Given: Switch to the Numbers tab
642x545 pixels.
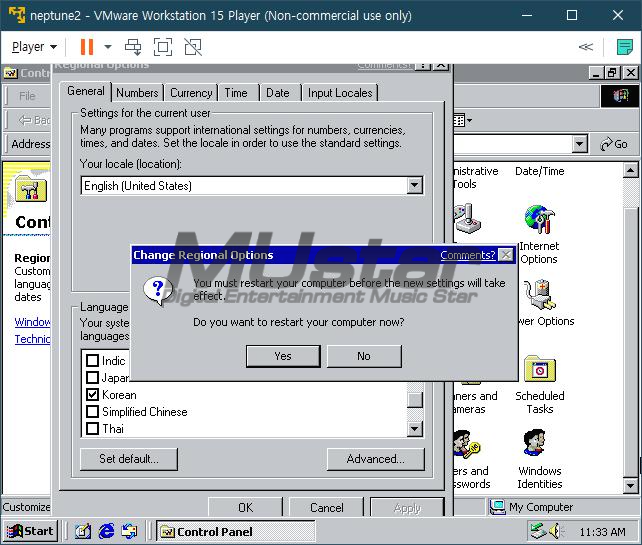Looking at the screenshot, I should click(x=137, y=93).
